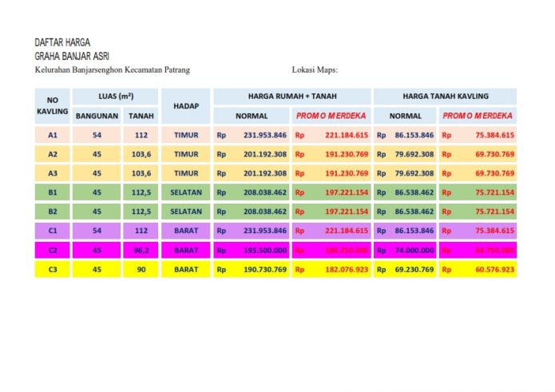Click the magenta C2 kavling cell
The image size is (555, 392).
[x=53, y=251]
